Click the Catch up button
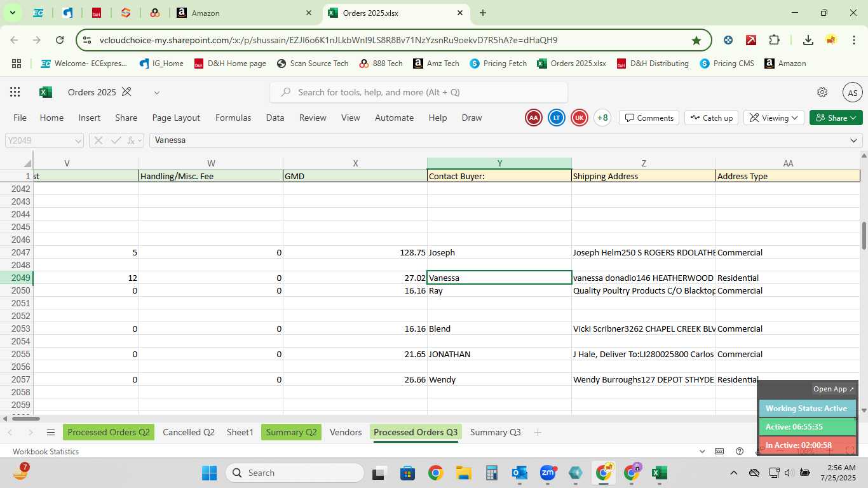The height and width of the screenshot is (488, 868). 711,118
